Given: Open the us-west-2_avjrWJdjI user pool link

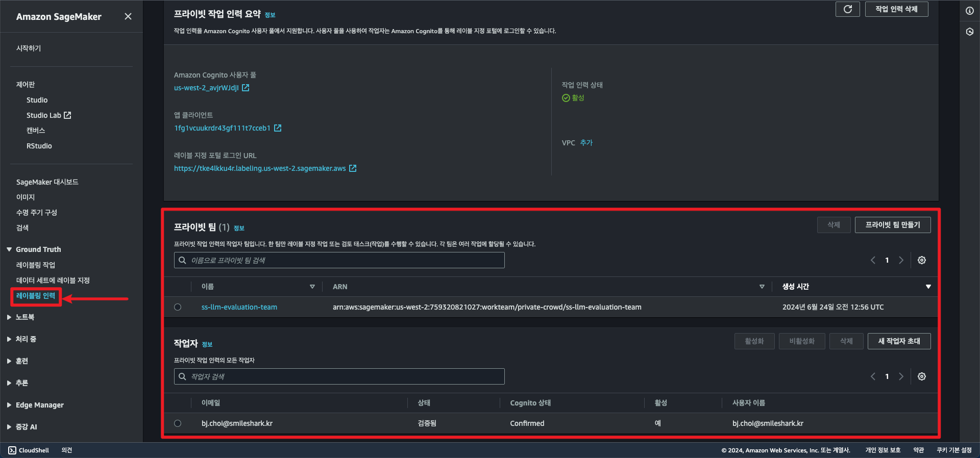Looking at the screenshot, I should tap(206, 88).
